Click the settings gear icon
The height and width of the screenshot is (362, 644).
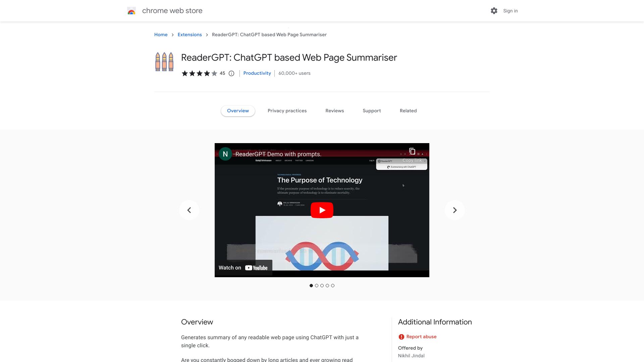(x=494, y=11)
